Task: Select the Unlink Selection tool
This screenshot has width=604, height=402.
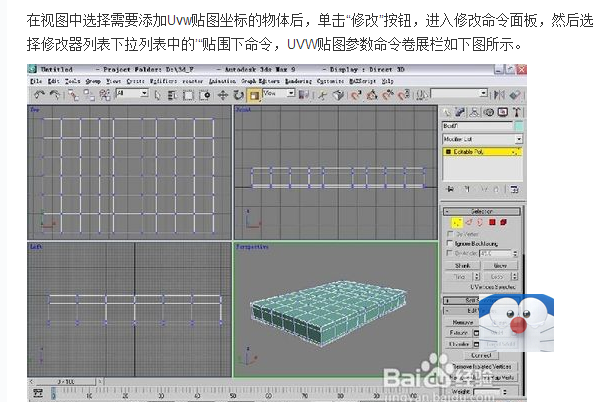Action: (89, 95)
